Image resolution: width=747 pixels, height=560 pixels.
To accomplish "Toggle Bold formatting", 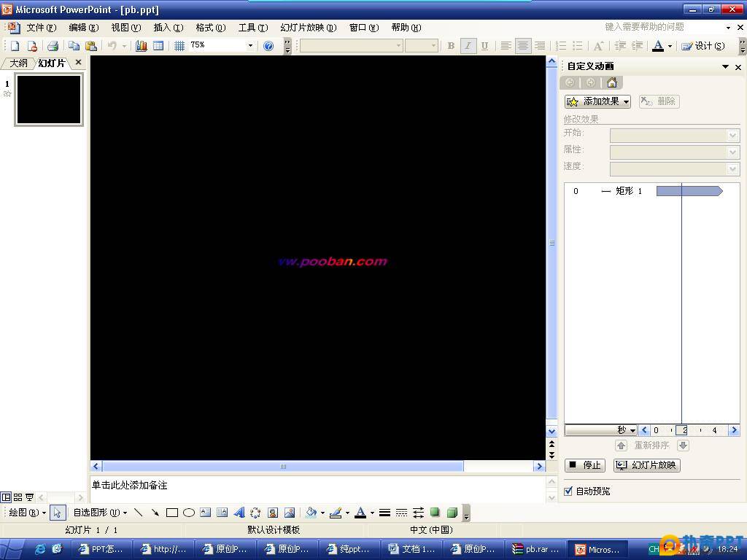I will (451, 46).
